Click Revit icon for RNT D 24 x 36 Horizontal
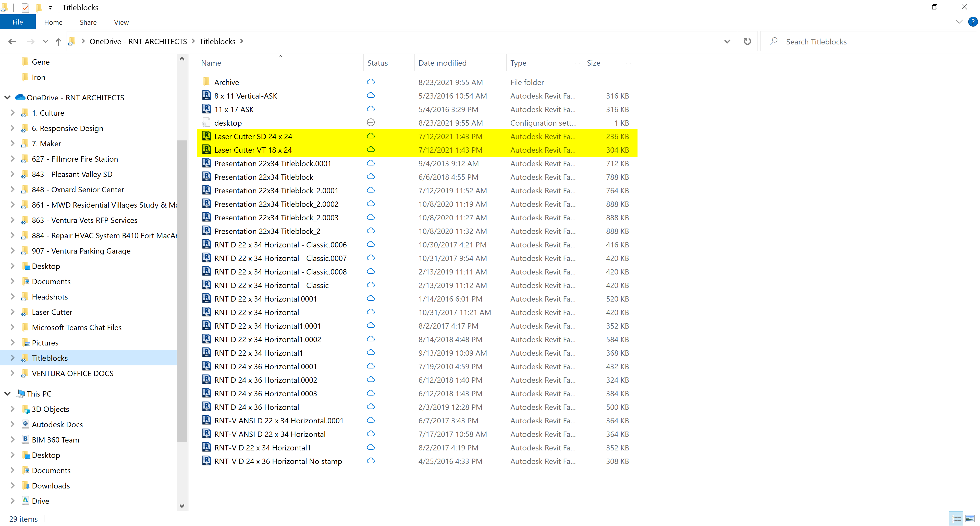The width and height of the screenshot is (980, 526). 206,407
